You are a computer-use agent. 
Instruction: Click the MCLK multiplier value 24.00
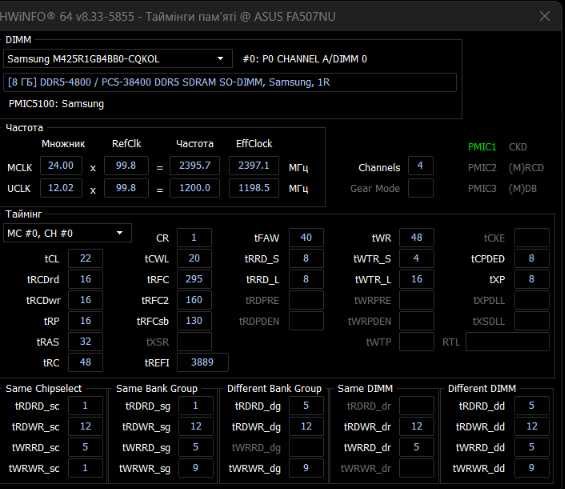point(61,166)
